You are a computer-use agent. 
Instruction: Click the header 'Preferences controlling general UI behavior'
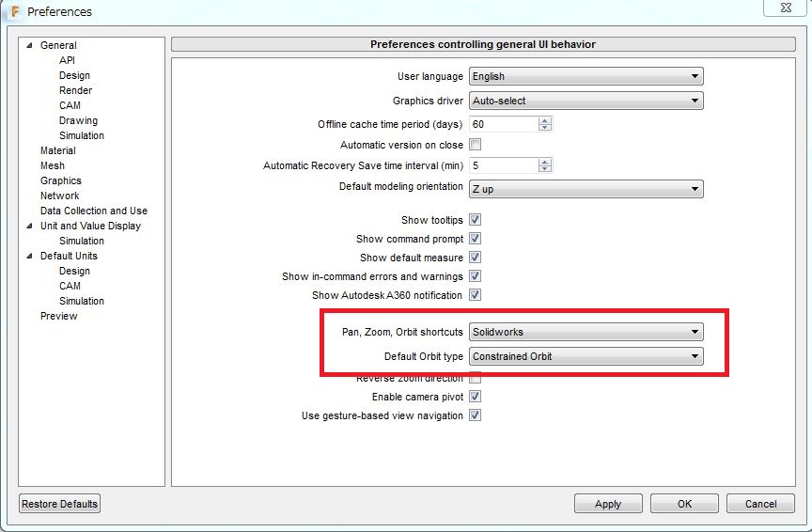[483, 44]
